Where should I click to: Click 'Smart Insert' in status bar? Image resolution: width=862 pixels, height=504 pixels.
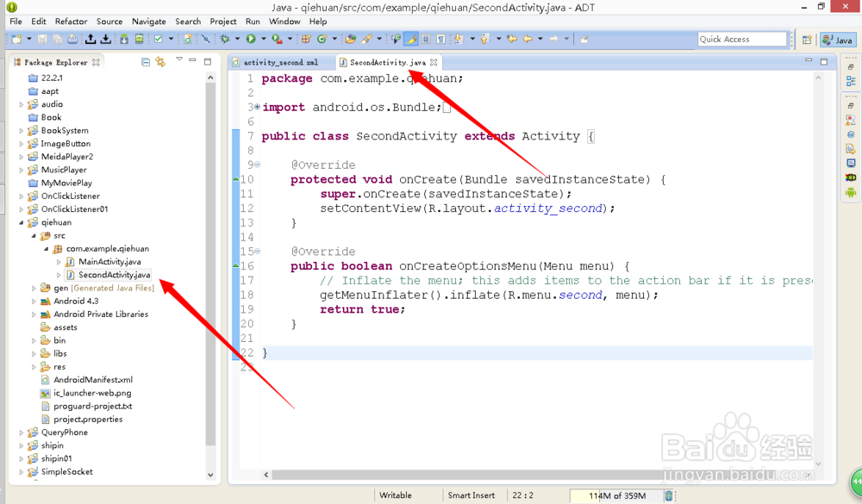(472, 495)
